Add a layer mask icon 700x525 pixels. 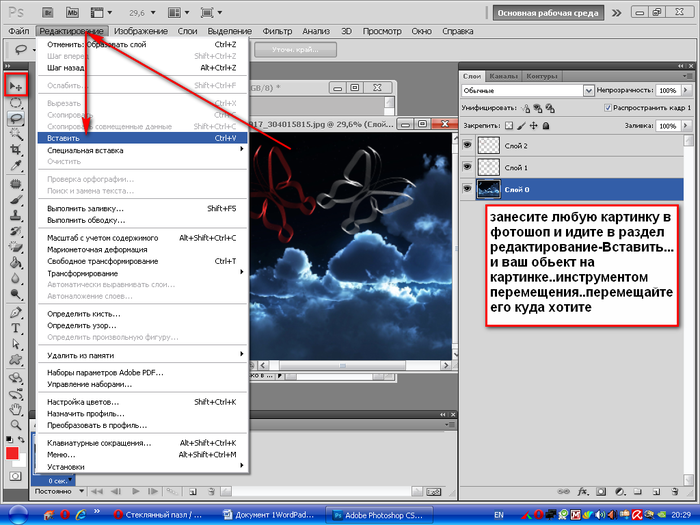[x=601, y=492]
